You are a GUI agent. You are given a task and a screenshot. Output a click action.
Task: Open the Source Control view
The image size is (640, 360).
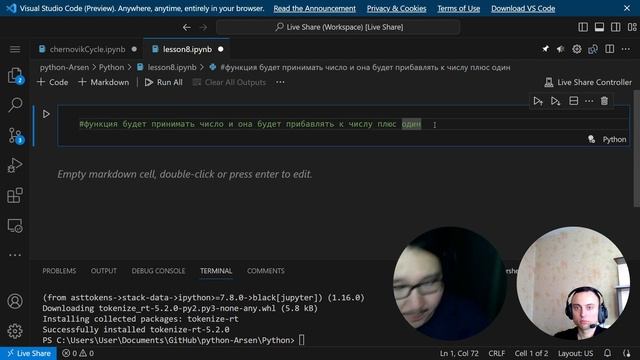[15, 135]
